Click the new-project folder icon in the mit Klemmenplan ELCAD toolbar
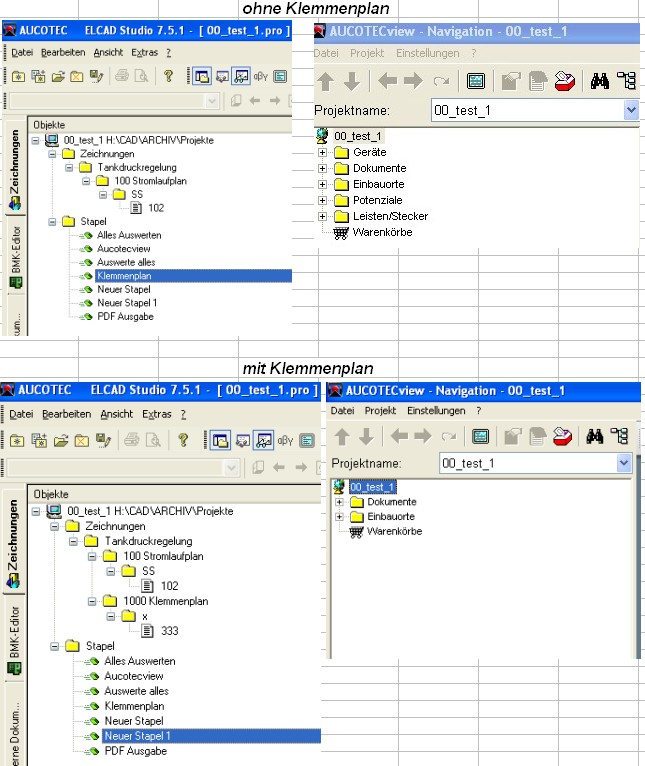 (17, 441)
